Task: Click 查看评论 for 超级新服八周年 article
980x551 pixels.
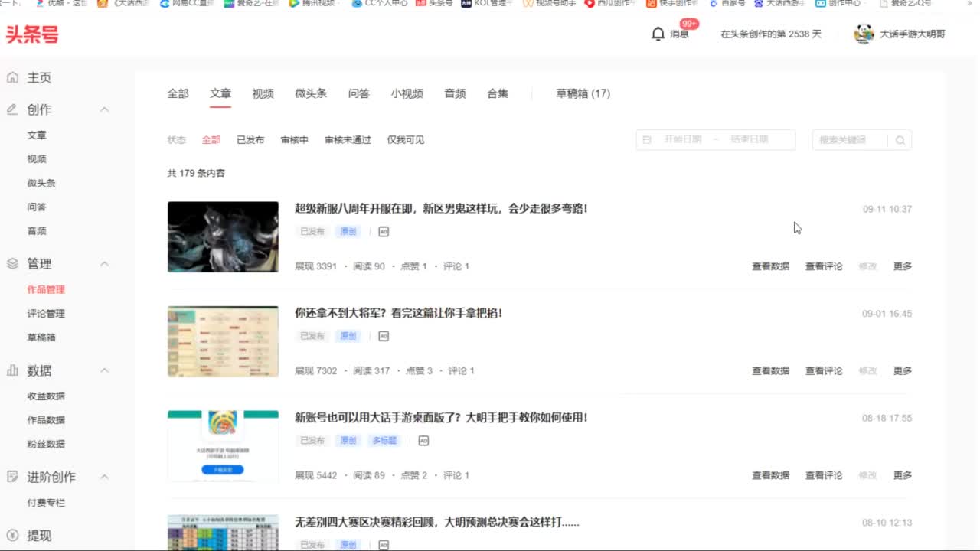Action: click(824, 266)
